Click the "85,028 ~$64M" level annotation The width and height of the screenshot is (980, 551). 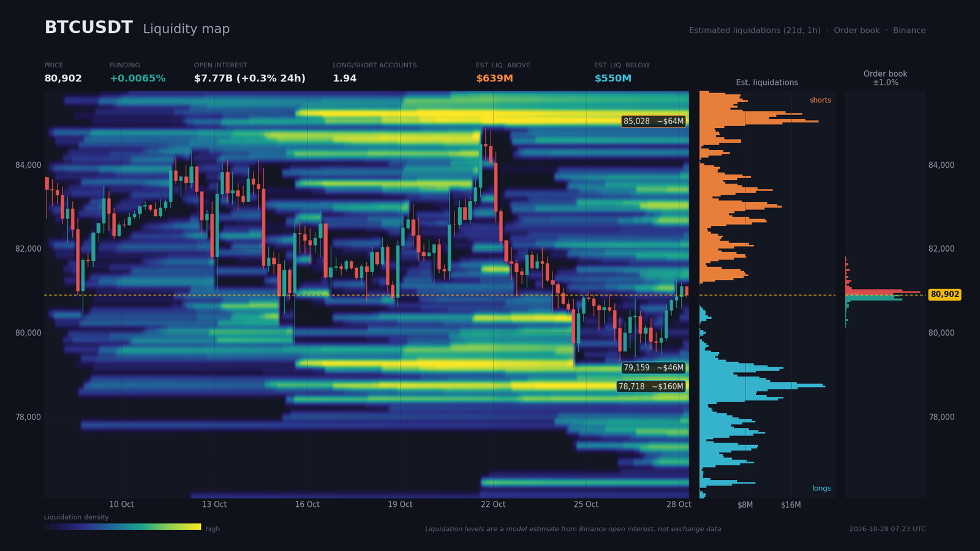pyautogui.click(x=654, y=121)
